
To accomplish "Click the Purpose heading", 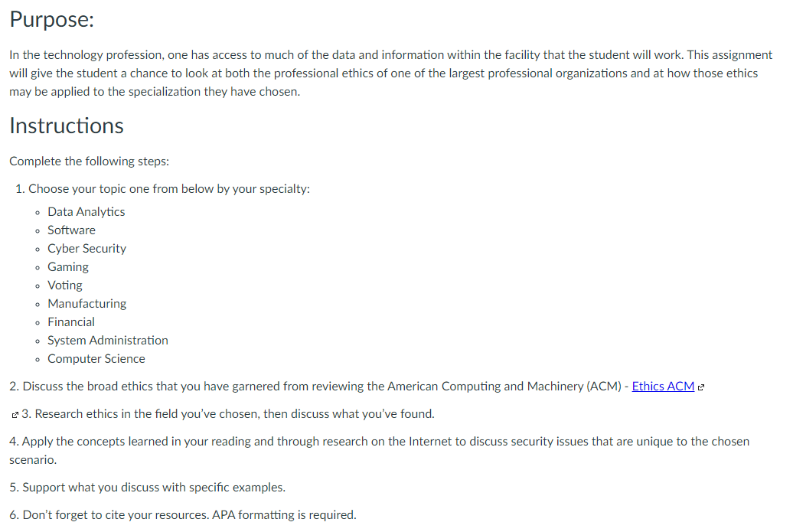I will click(x=51, y=20).
